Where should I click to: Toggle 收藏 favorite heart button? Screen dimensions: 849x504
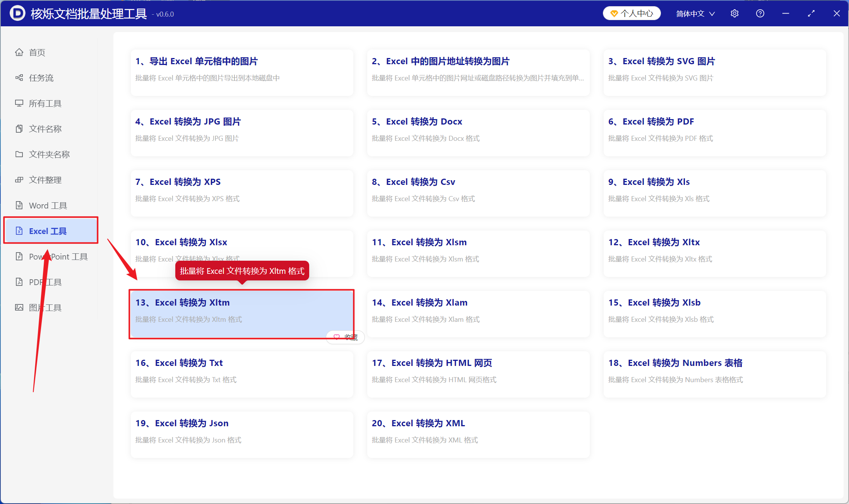[x=346, y=337]
